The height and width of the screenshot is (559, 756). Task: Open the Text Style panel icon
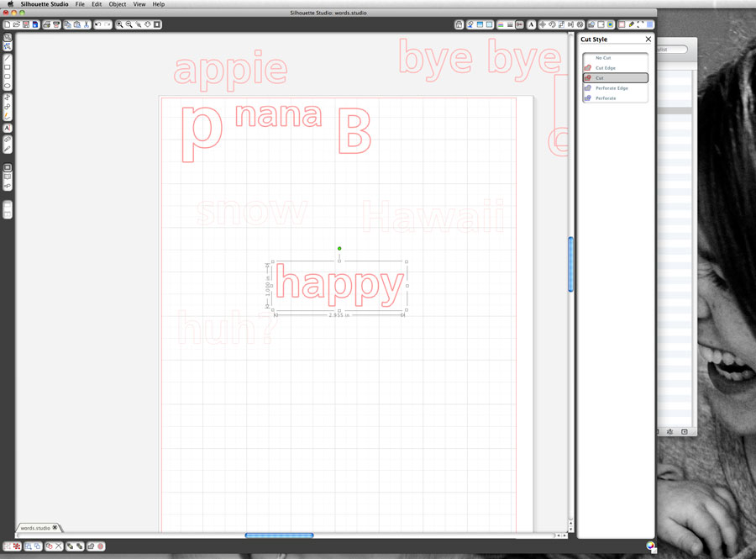[x=531, y=24]
